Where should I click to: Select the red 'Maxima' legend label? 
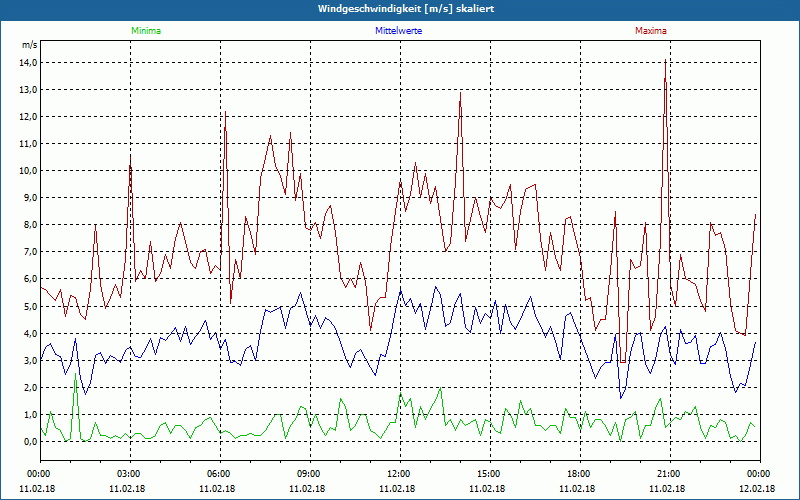(x=651, y=31)
